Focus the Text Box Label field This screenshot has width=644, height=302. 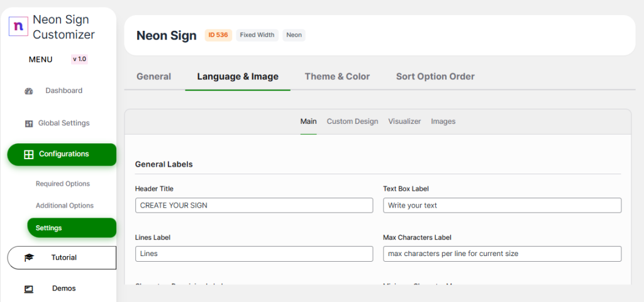point(502,206)
